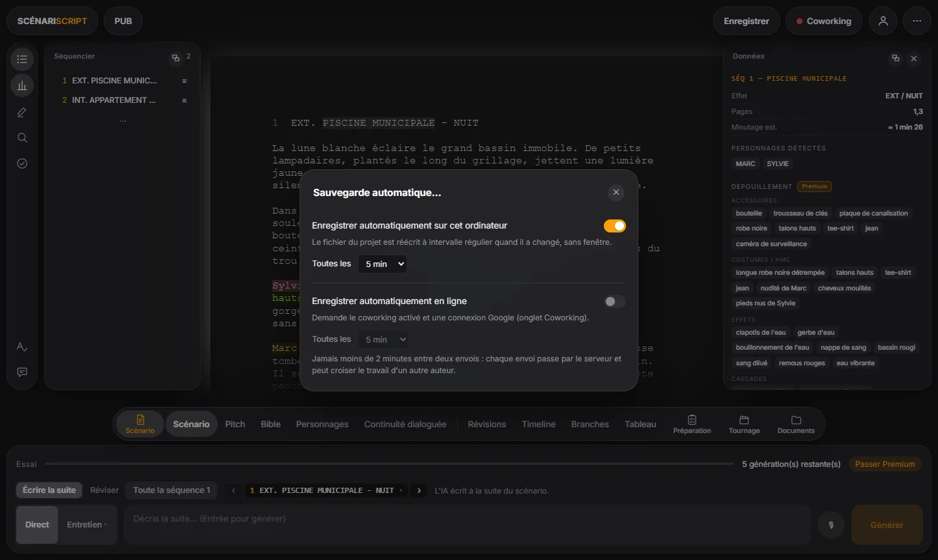Image resolution: width=938 pixels, height=560 pixels.
Task: Enable automatic online saving toggle
Action: click(614, 301)
